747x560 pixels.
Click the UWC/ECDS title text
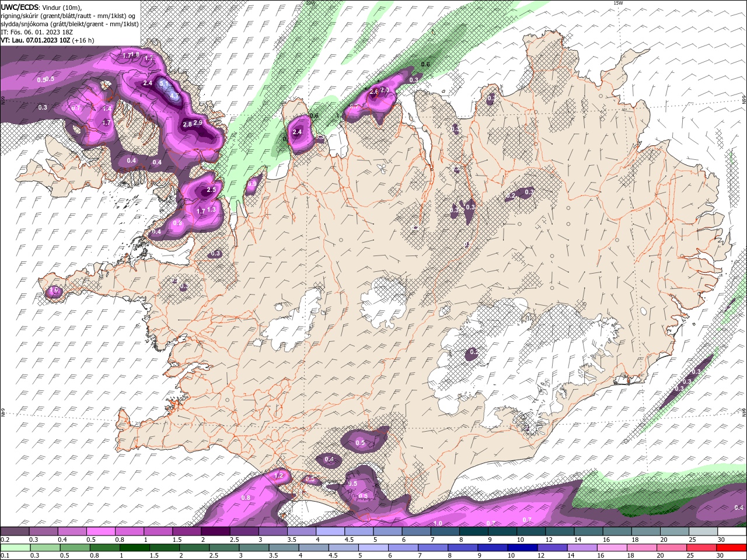[x=20, y=6]
